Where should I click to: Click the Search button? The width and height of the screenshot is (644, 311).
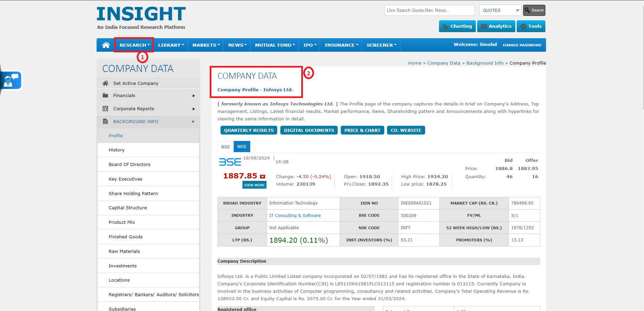(534, 10)
